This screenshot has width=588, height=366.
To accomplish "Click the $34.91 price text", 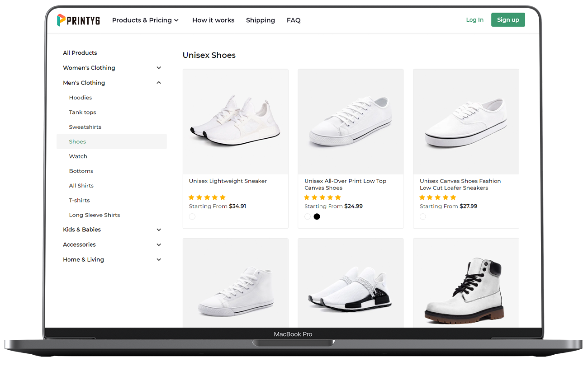I will coord(237,206).
